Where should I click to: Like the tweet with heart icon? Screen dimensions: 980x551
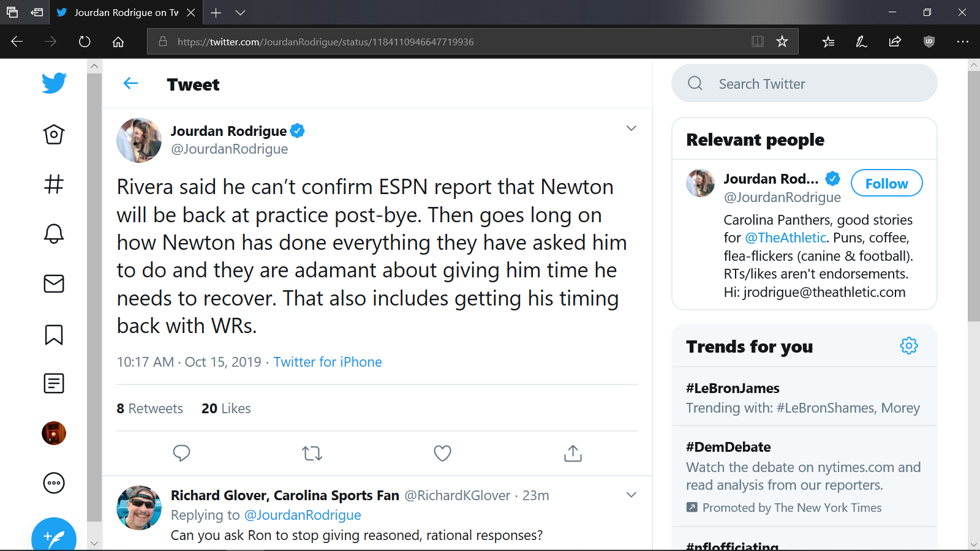click(442, 453)
